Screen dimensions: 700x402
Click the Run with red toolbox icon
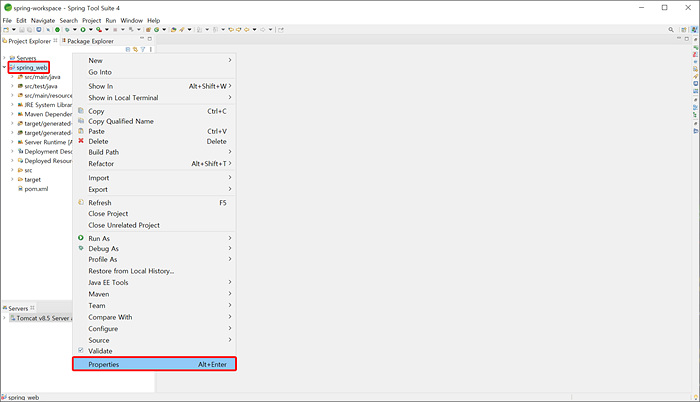(99, 29)
